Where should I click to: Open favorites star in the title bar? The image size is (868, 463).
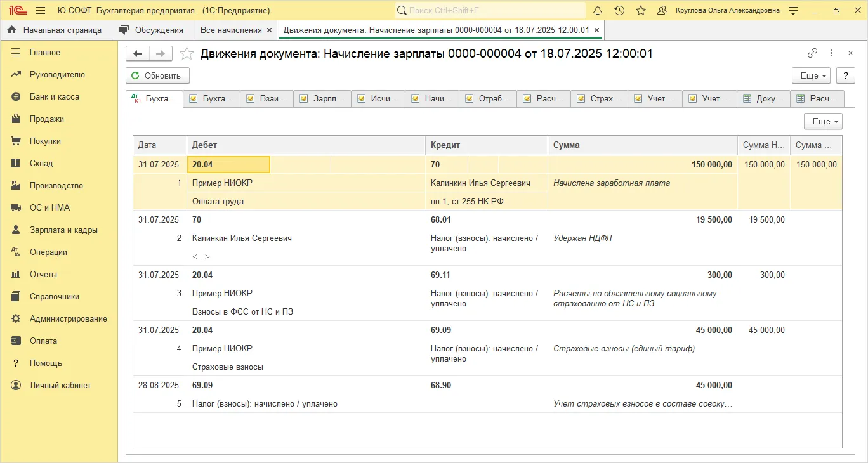tap(641, 11)
